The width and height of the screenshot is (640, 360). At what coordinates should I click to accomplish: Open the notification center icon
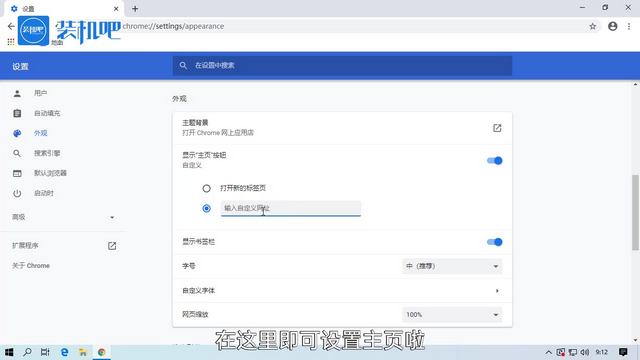[x=623, y=352]
